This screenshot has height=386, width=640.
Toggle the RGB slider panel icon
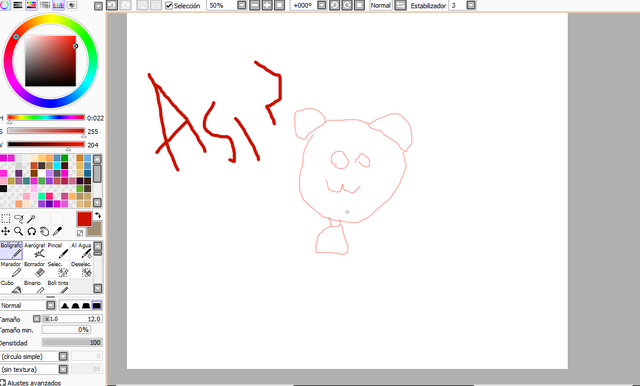click(x=18, y=5)
